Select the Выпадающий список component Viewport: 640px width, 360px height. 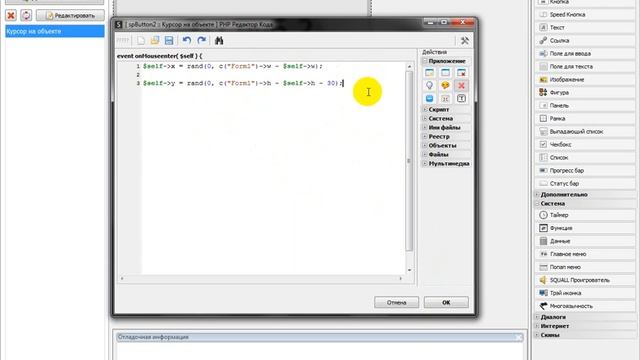point(585,132)
